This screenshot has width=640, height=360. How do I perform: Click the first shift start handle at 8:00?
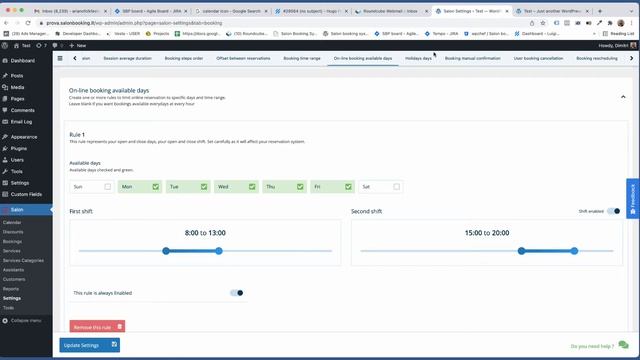click(166, 251)
